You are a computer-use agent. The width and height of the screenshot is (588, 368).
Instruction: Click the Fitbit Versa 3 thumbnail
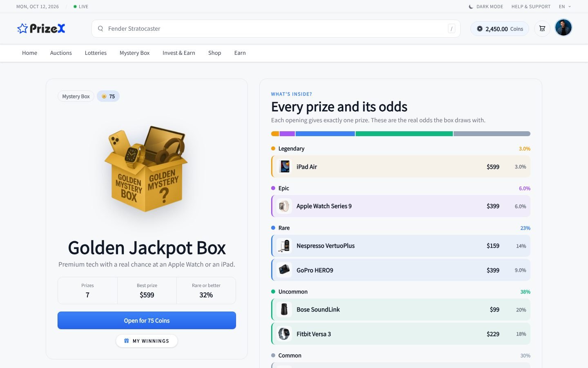(x=284, y=334)
